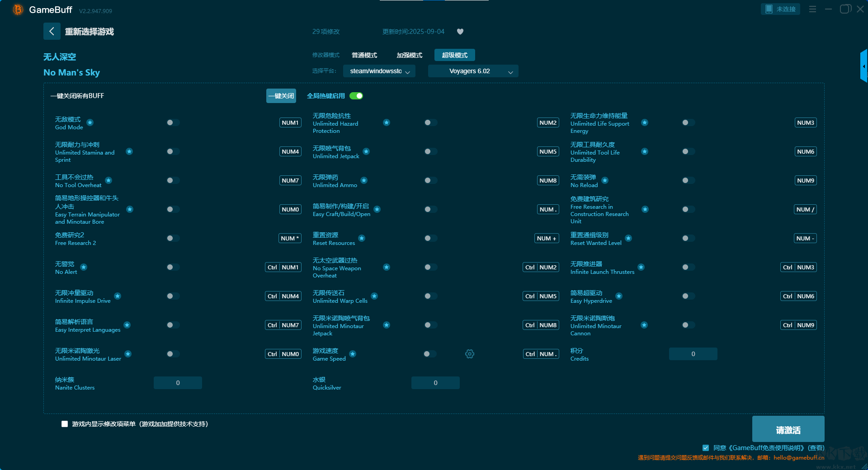Open the Voyagers 6.02 version dropdown
Image resolution: width=868 pixels, height=470 pixels.
pos(473,71)
